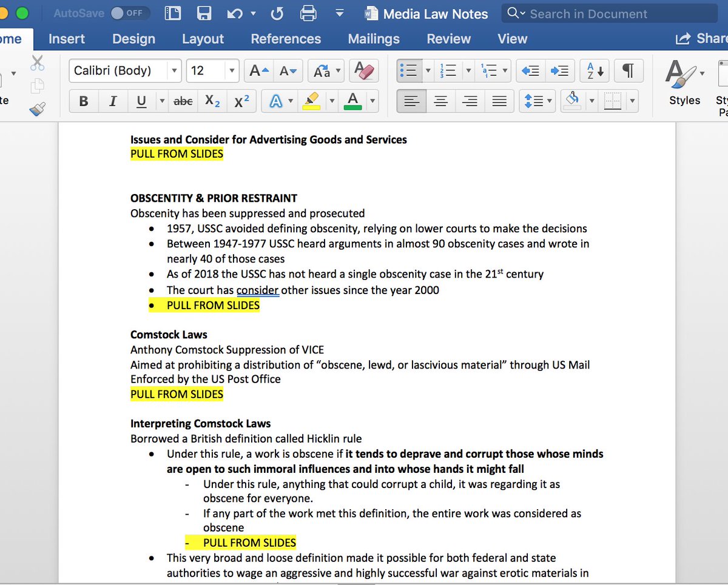Screen dimensions: 728x585
Task: Activate the Format Painter brush
Action: [38, 109]
